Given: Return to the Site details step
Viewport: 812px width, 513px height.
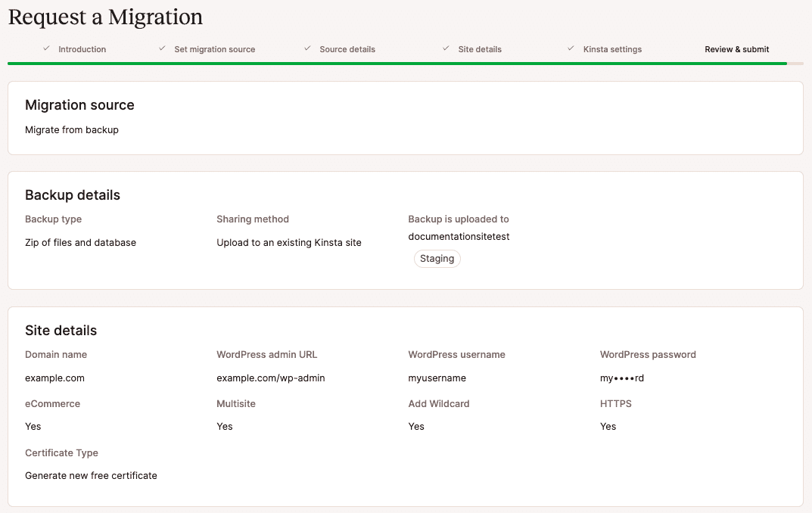Looking at the screenshot, I should [480, 49].
